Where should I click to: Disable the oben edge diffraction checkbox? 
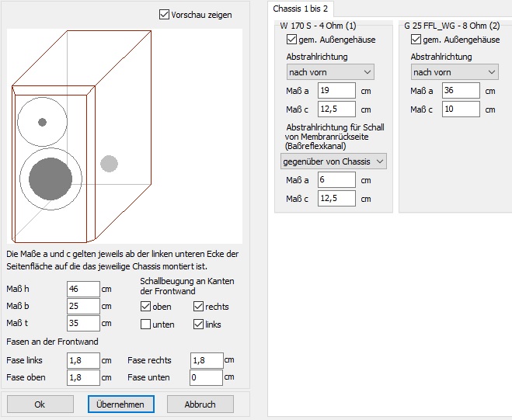tap(146, 307)
